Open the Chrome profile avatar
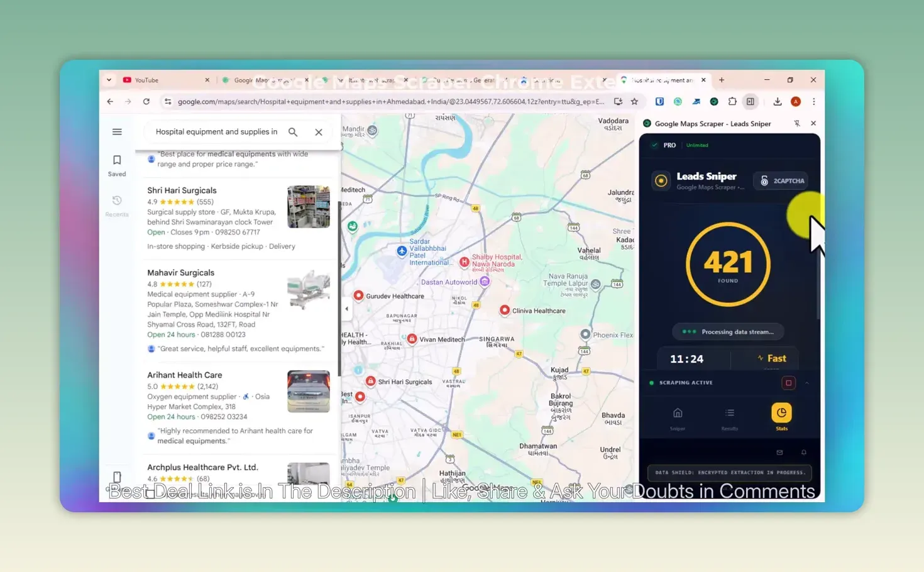The height and width of the screenshot is (572, 924). pyautogui.click(x=796, y=101)
